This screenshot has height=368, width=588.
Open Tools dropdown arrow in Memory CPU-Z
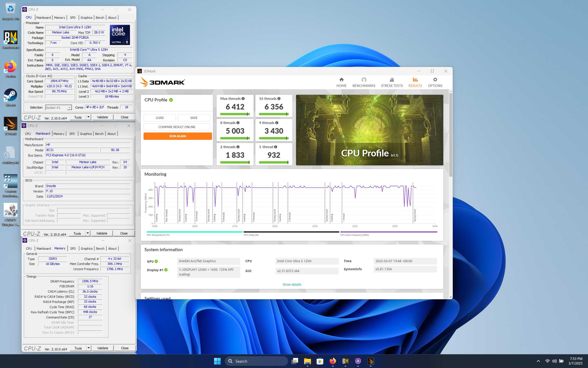pyautogui.click(x=89, y=348)
